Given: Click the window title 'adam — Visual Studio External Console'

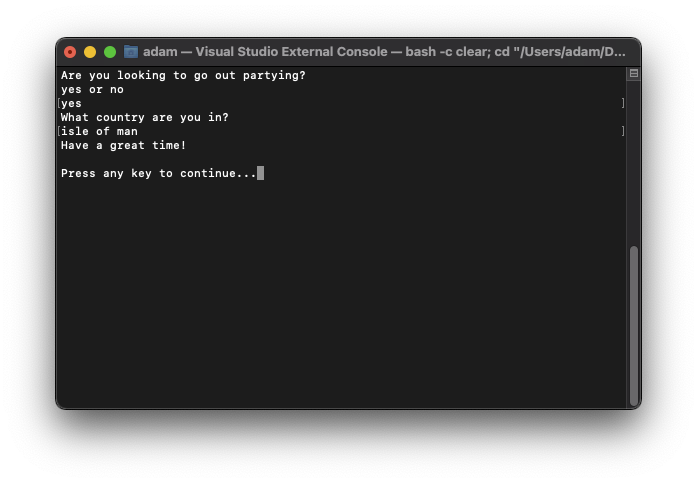Looking at the screenshot, I should coord(265,52).
